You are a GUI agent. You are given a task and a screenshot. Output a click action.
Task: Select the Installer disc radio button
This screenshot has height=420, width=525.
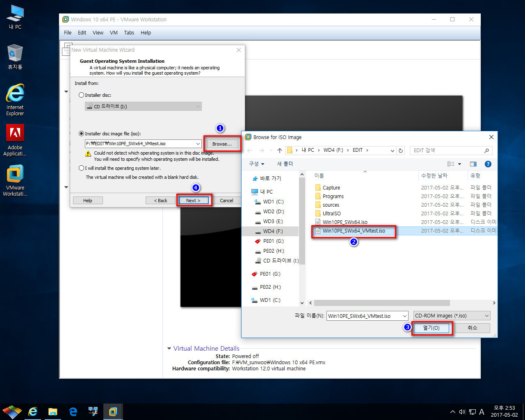click(81, 95)
